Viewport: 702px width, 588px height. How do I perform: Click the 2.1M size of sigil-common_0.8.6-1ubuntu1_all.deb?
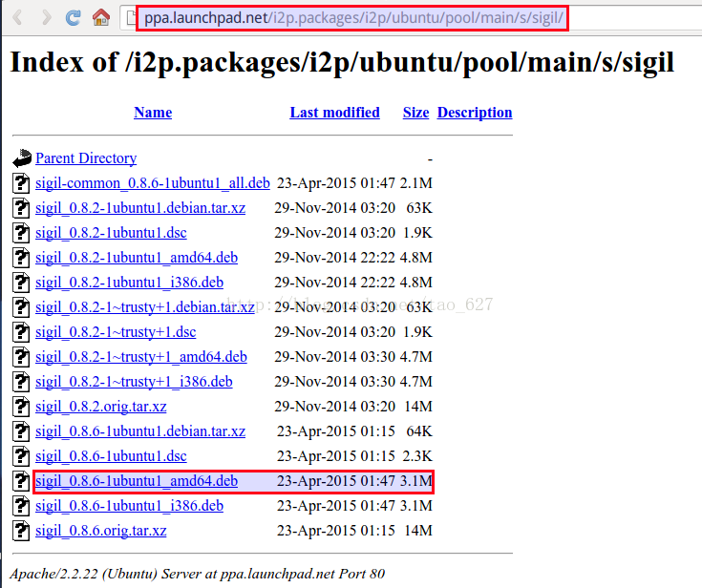tap(416, 183)
